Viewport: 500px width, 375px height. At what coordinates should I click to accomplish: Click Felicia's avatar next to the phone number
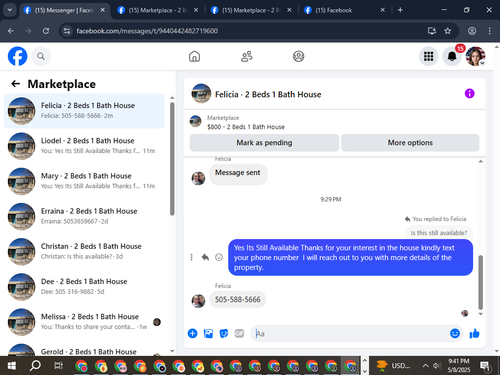(x=198, y=301)
